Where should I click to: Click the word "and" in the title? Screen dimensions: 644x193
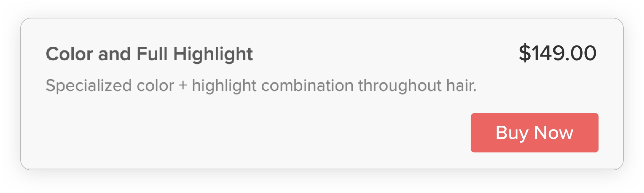[x=114, y=54]
